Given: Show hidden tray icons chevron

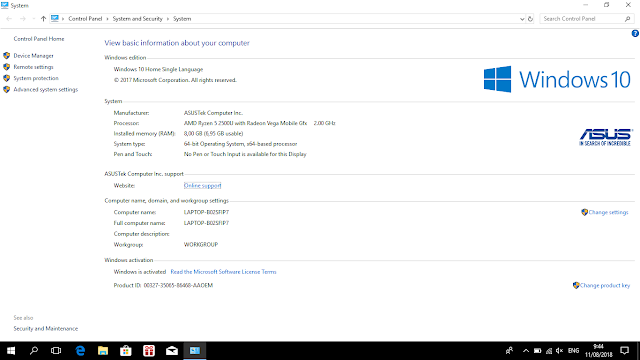Looking at the screenshot, I should [526, 351].
